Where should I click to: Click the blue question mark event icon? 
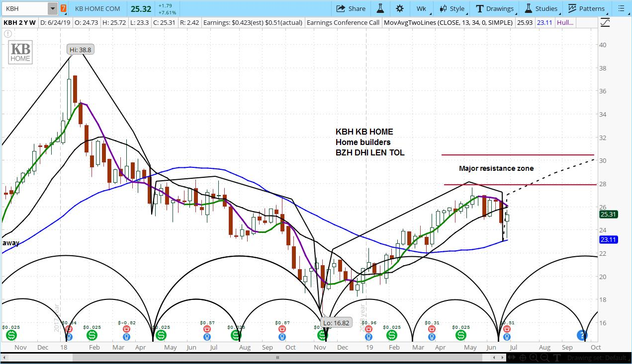point(581,335)
